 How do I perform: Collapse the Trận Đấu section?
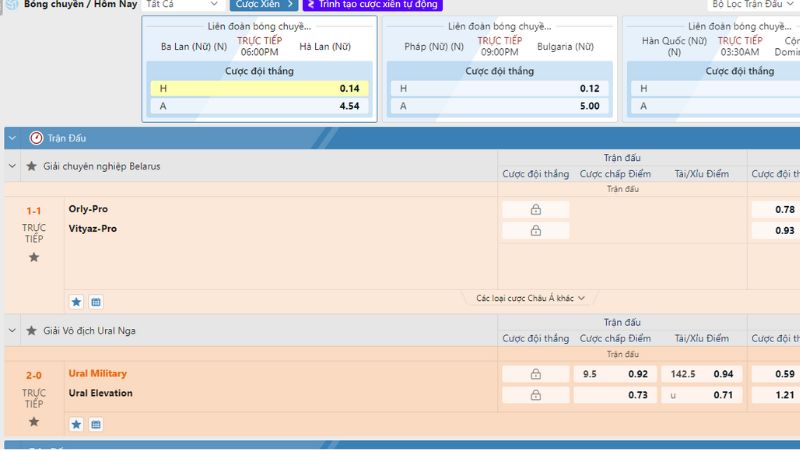(x=12, y=138)
